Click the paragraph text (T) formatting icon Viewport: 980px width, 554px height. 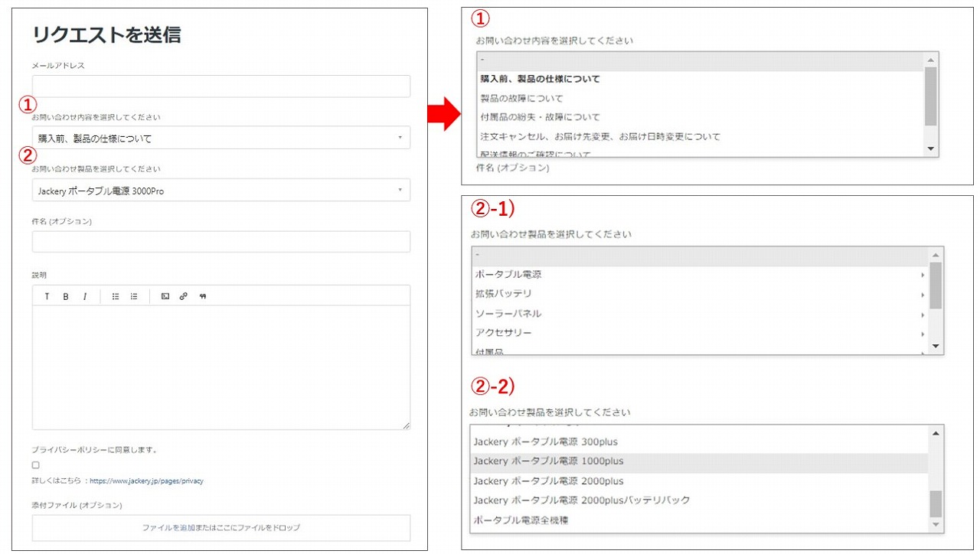pos(47,296)
